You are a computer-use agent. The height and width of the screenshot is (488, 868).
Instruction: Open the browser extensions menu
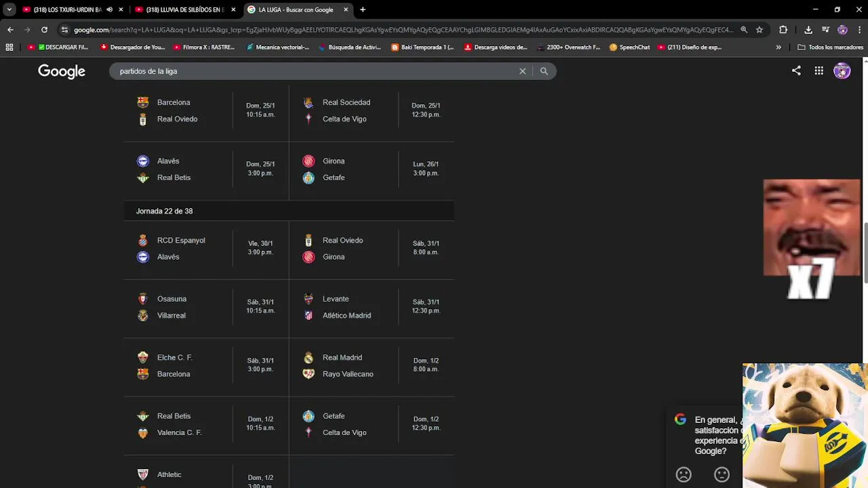(x=783, y=30)
